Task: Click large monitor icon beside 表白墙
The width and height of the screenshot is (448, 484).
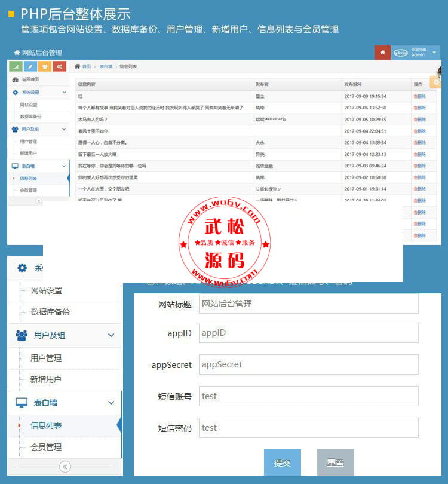Action: coord(22,403)
